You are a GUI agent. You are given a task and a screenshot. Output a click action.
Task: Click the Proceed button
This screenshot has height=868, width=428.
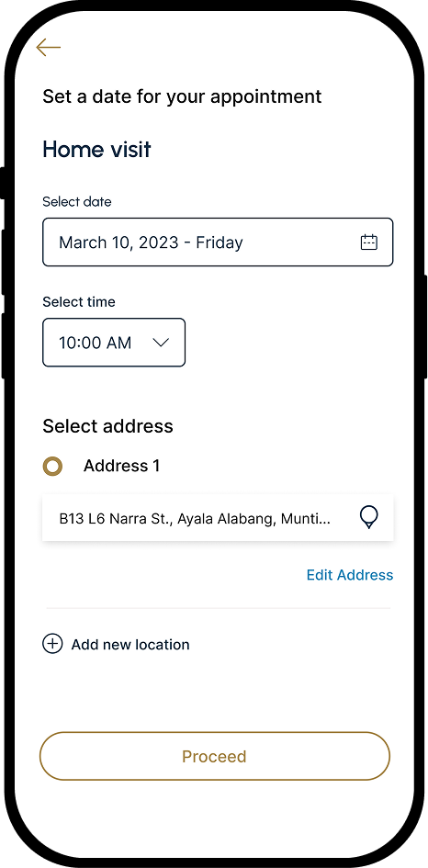pos(215,756)
